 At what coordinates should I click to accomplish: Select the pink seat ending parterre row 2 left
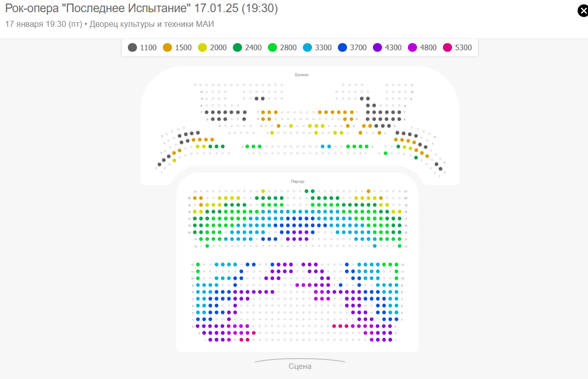(254, 333)
